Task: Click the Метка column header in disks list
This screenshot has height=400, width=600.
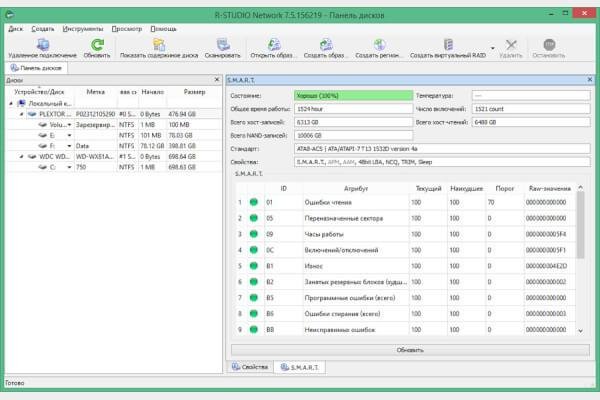Action: [x=96, y=92]
